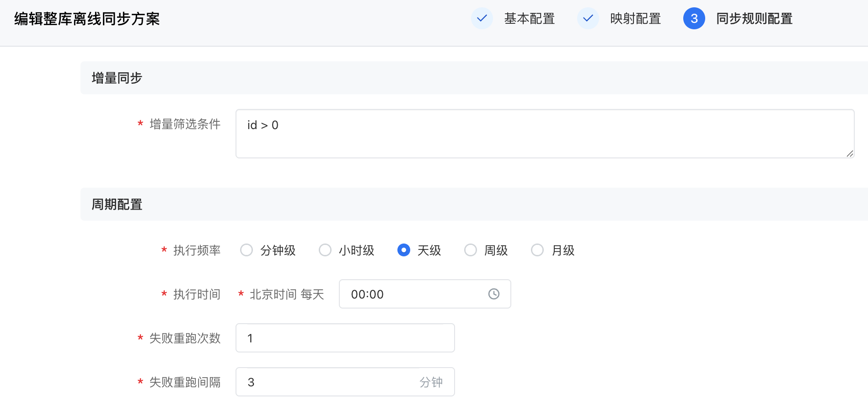Click the textarea resize handle corner

click(850, 154)
